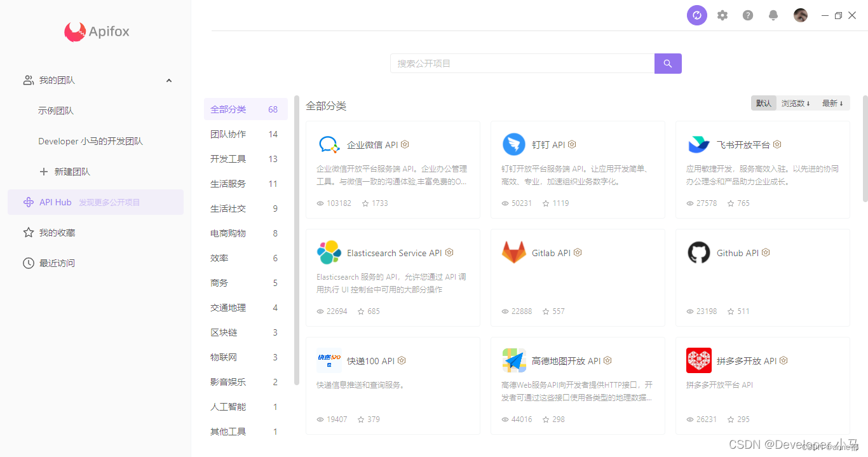This screenshot has width=868, height=457.
Task: Click the 企业微信 API logo icon
Action: [329, 145]
